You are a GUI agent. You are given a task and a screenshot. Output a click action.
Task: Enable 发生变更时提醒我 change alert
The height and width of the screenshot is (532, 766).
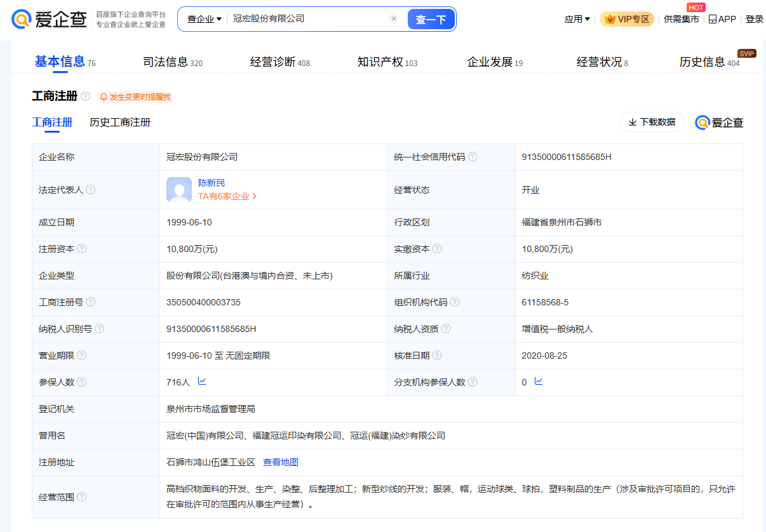tap(135, 97)
